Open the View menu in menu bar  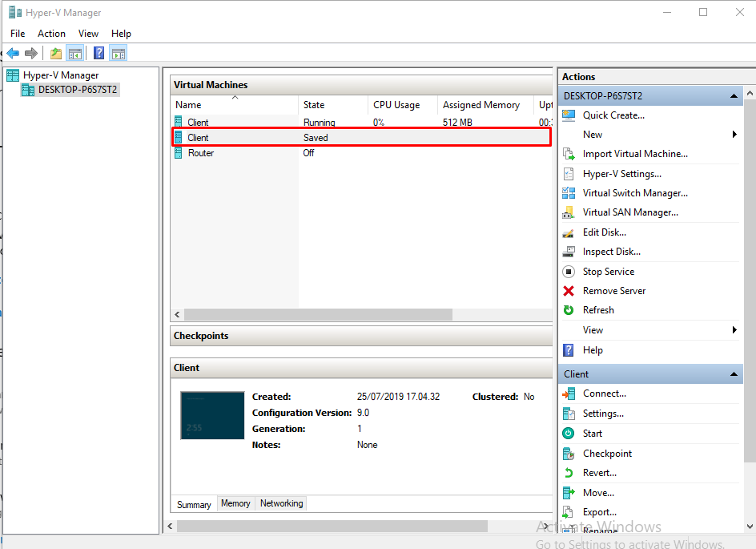[x=88, y=34]
